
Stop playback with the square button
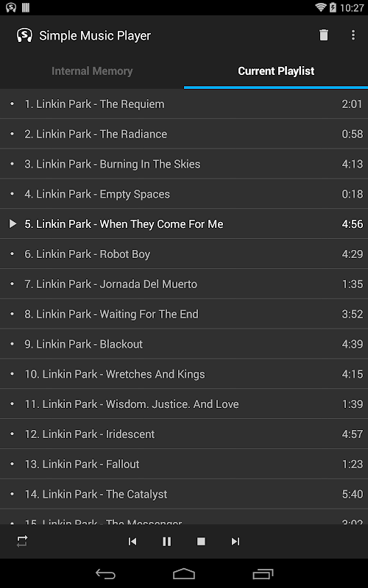(201, 541)
